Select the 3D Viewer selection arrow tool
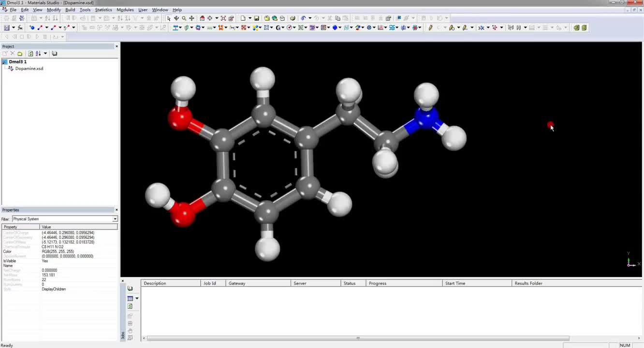This screenshot has width=644, height=348. 169,18
